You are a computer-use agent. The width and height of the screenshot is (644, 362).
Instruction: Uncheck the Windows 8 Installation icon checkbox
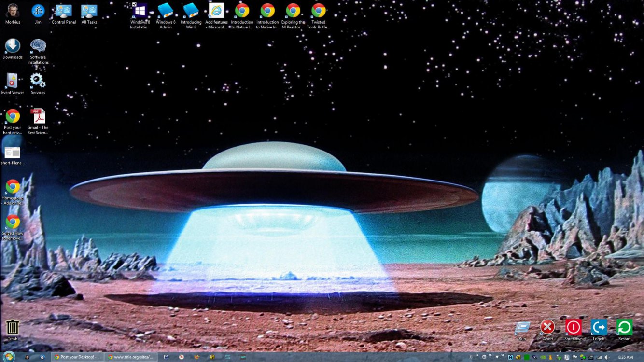[134, 5]
